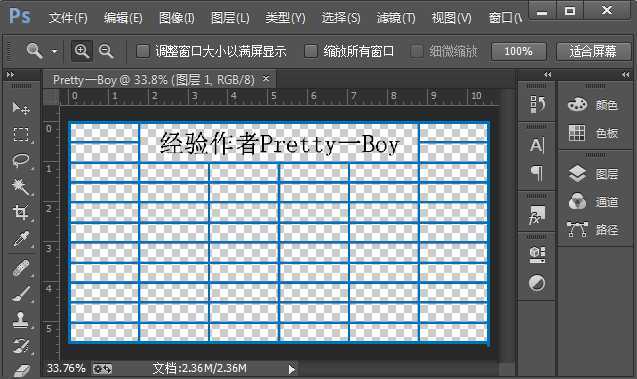Open the 颜色 color panel

594,105
